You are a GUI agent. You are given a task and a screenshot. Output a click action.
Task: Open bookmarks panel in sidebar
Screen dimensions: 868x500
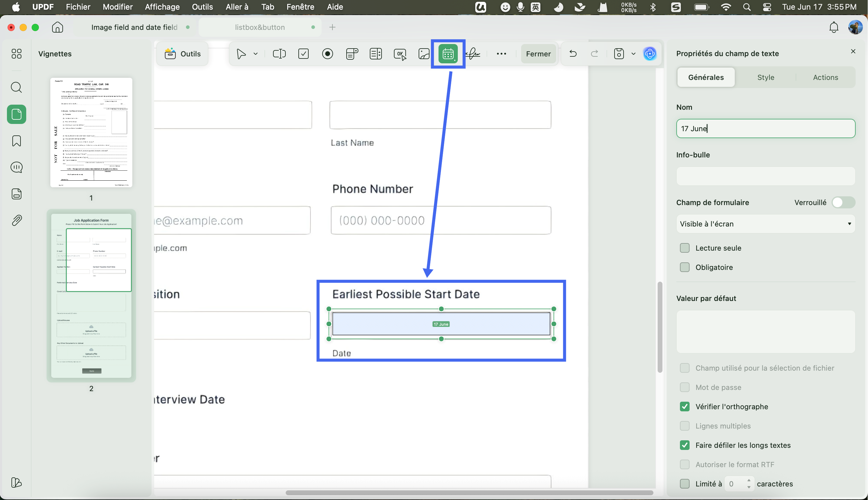pyautogui.click(x=17, y=141)
